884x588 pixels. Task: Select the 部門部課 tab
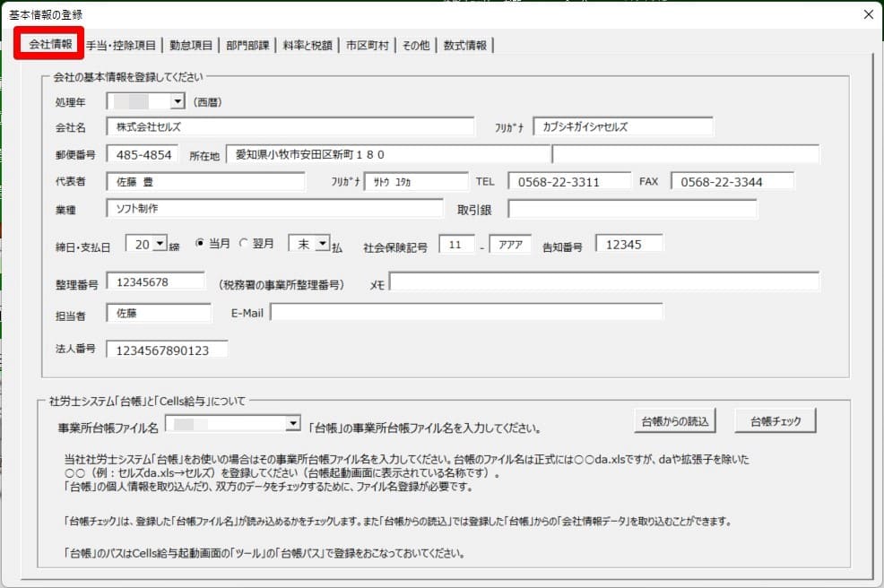[247, 46]
